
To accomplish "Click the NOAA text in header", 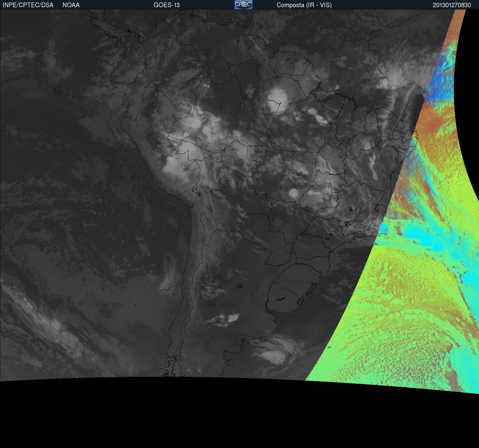I will click(71, 5).
